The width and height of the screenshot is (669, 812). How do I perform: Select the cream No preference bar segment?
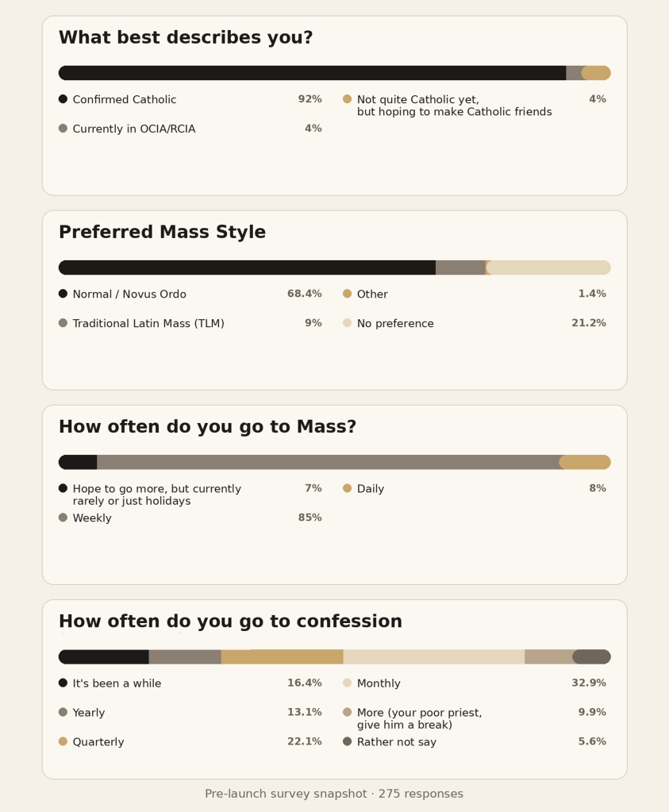point(549,267)
